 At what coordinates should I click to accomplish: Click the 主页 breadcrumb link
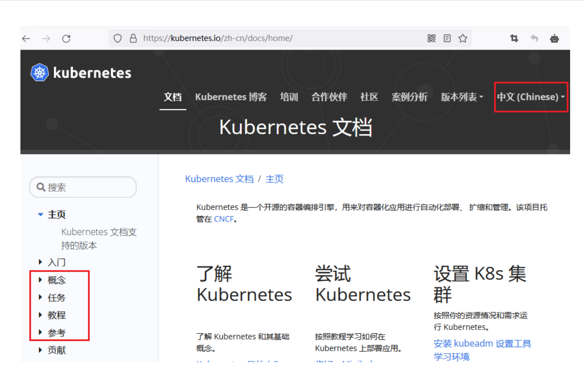(274, 179)
